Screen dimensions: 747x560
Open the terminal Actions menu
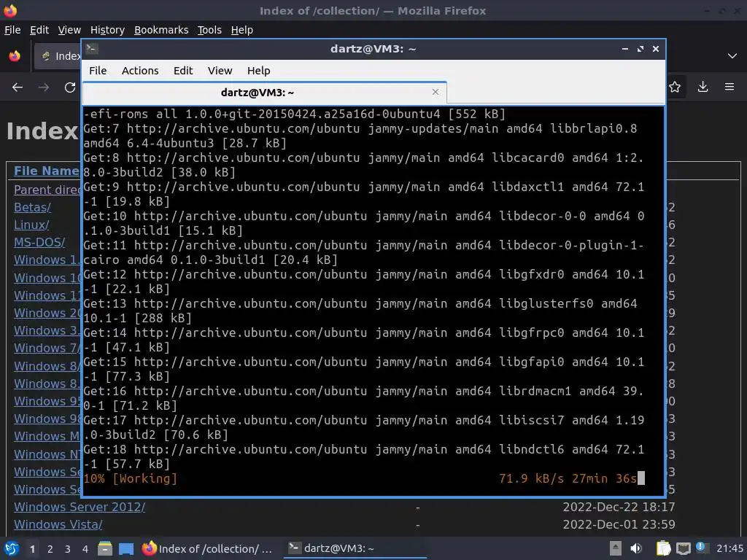(140, 71)
